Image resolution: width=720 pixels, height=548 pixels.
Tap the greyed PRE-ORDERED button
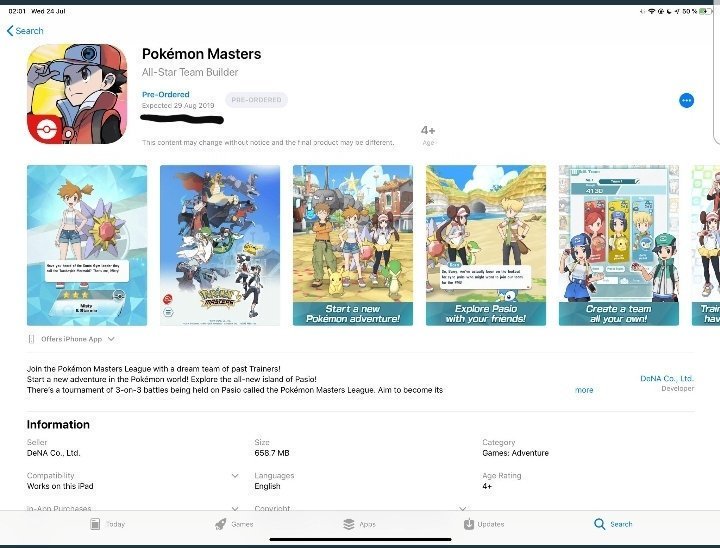click(x=256, y=100)
